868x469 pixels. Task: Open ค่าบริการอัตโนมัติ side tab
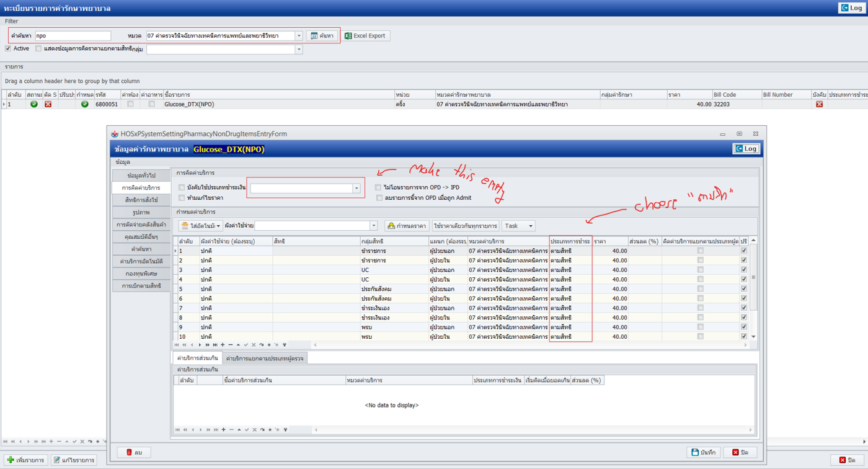coord(141,261)
